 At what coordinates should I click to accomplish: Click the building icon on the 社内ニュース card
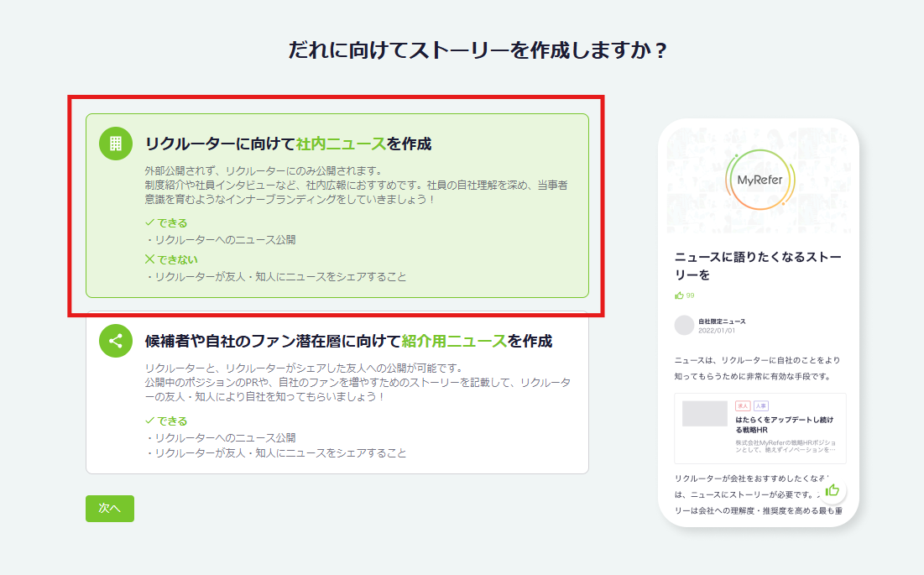coord(116,143)
